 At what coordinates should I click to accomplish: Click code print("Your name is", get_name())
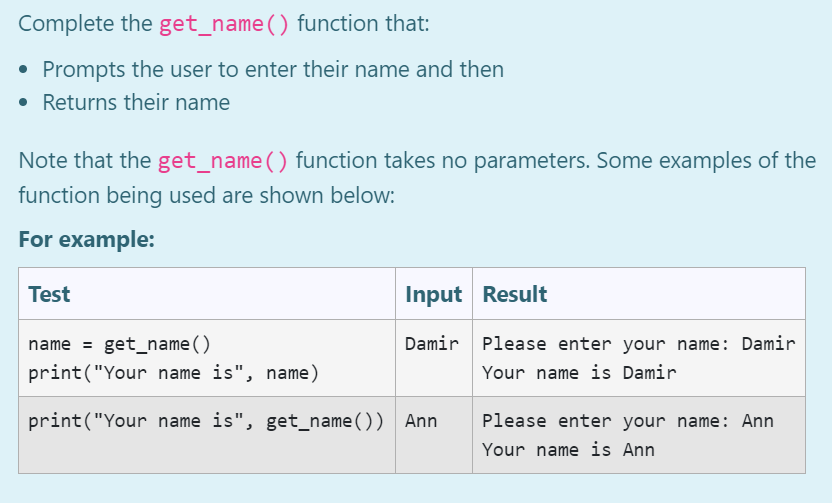[x=206, y=421]
